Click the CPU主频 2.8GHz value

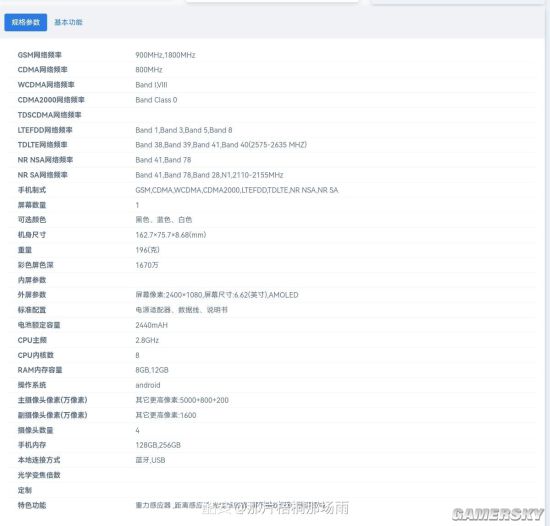pos(147,340)
